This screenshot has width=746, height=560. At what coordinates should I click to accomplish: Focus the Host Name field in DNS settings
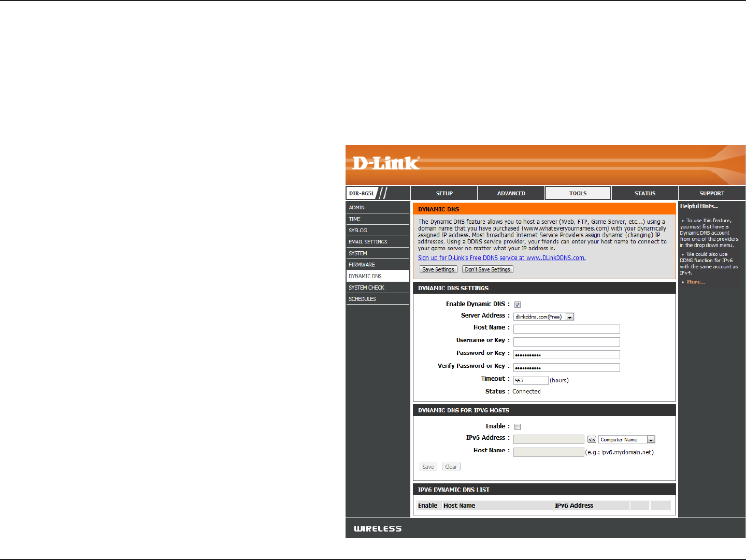pyautogui.click(x=567, y=329)
